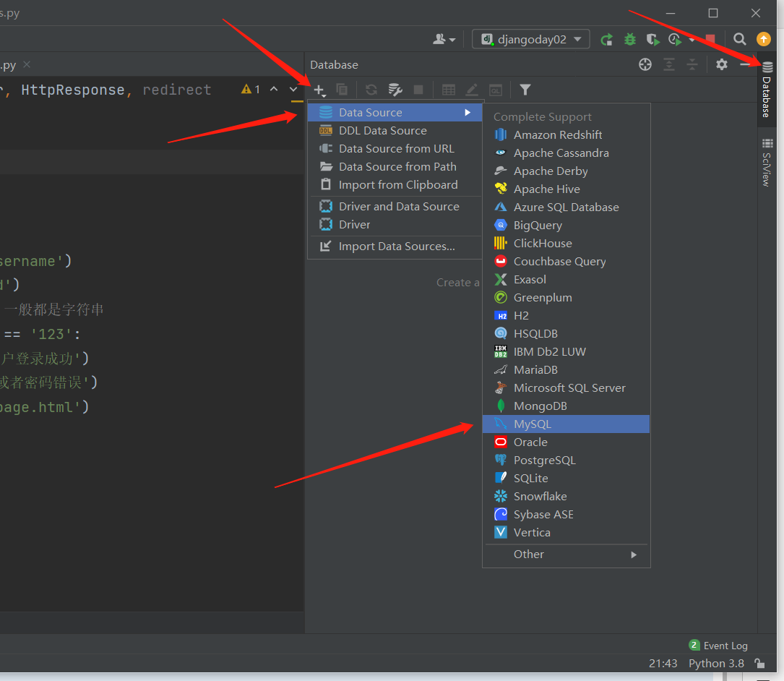Click the Select Opened File target icon
Screen dimensions: 784x681
645,64
